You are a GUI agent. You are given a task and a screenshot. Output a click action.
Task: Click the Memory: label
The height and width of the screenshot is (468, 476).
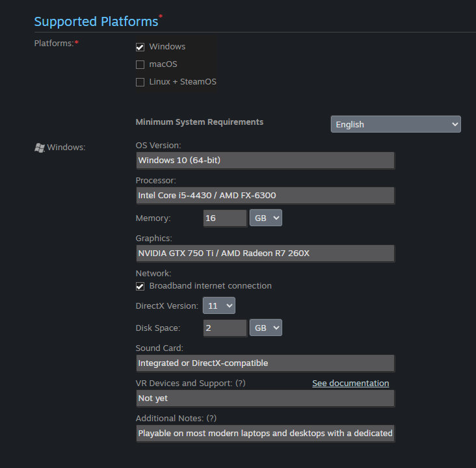pos(153,218)
